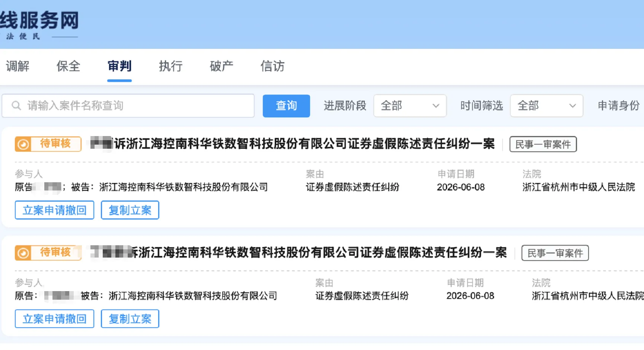Click 民事一审案件 tag on second case
The height and width of the screenshot is (350, 644).
[555, 253]
